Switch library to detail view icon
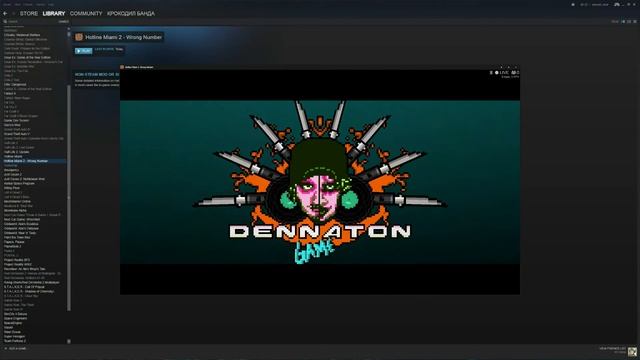The image size is (640, 360). pyautogui.click(x=623, y=21)
